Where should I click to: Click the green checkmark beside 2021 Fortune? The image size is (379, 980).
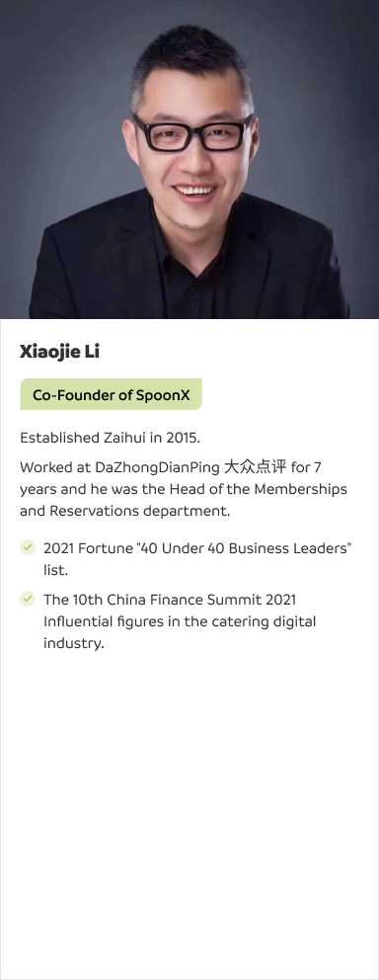[x=28, y=548]
